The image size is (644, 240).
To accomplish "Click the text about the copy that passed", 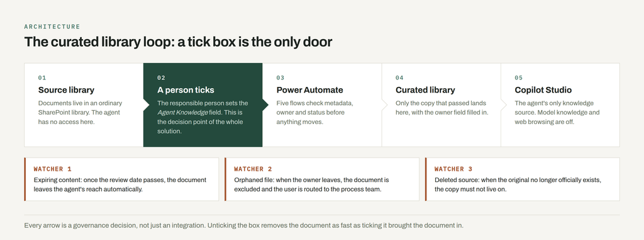I will [x=442, y=108].
